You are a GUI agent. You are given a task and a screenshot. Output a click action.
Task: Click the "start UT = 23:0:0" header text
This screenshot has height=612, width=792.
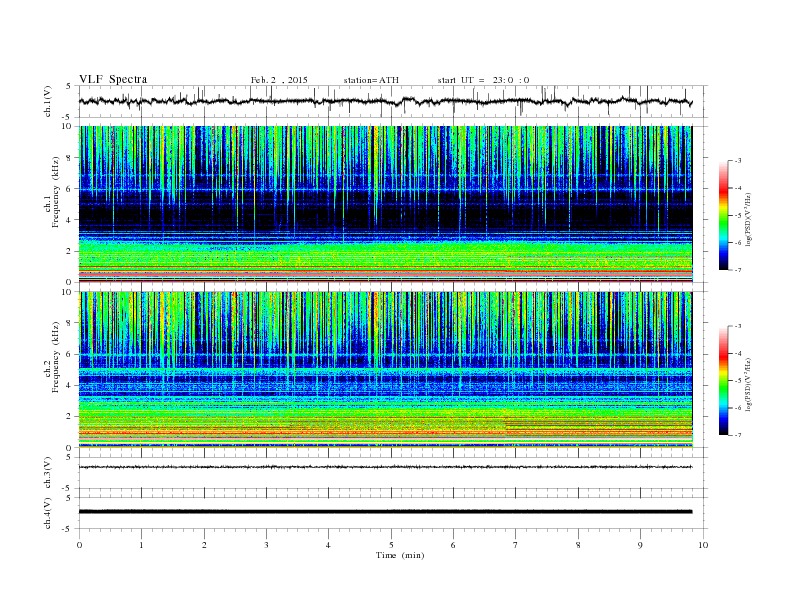(483, 80)
